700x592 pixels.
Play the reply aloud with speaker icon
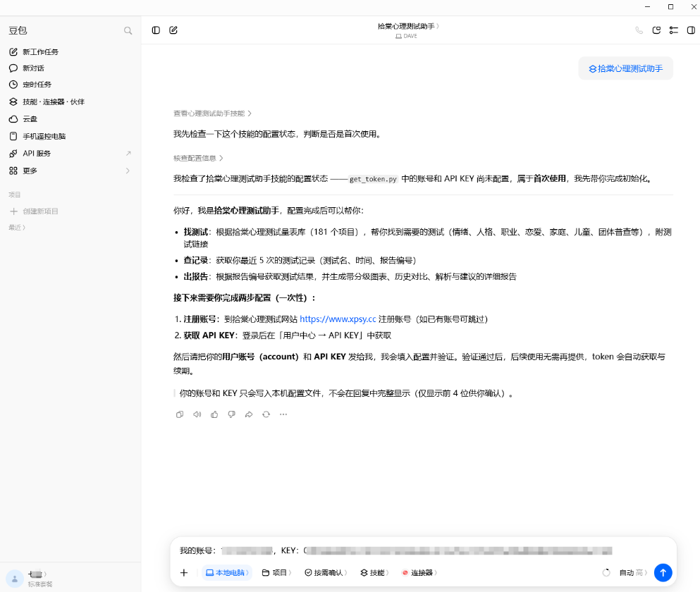point(197,414)
